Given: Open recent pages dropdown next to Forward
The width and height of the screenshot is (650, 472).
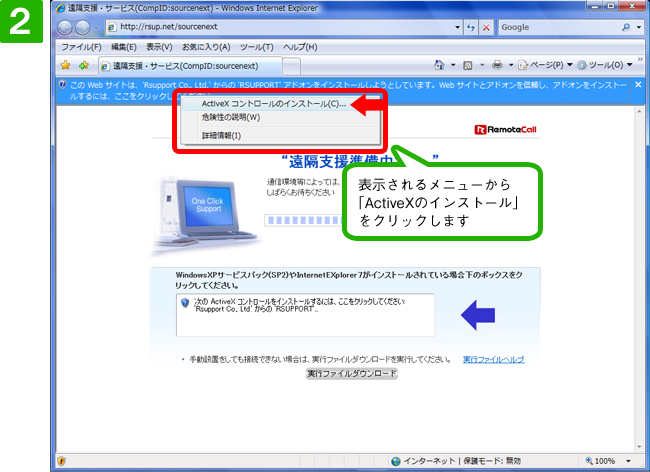Looking at the screenshot, I should click(x=96, y=28).
